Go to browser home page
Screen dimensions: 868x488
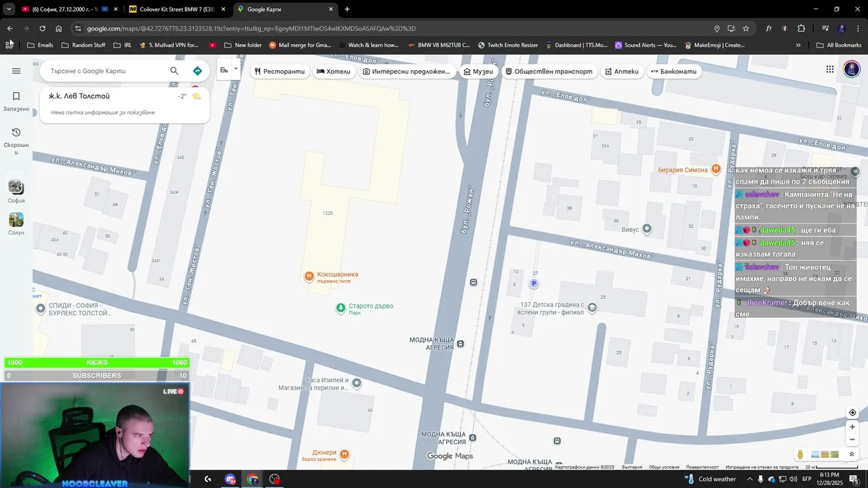[x=59, y=28]
